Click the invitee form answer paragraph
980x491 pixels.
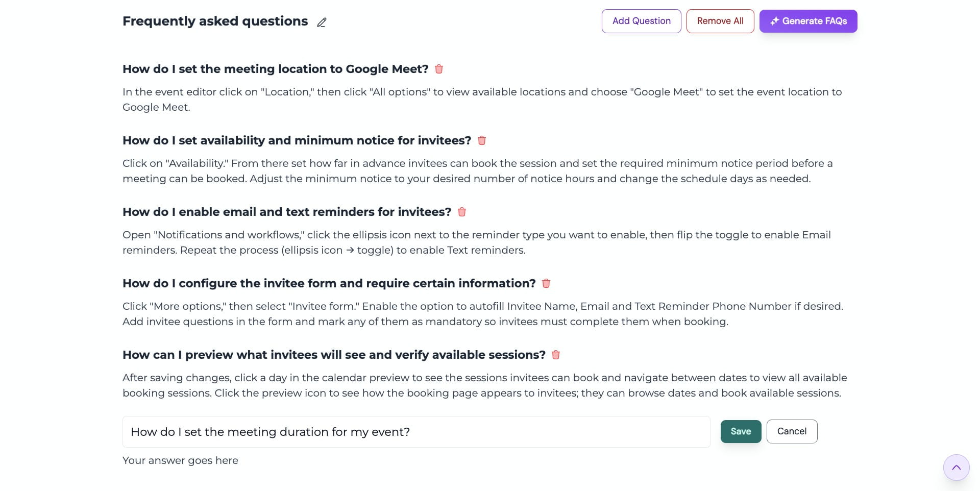[x=482, y=314]
